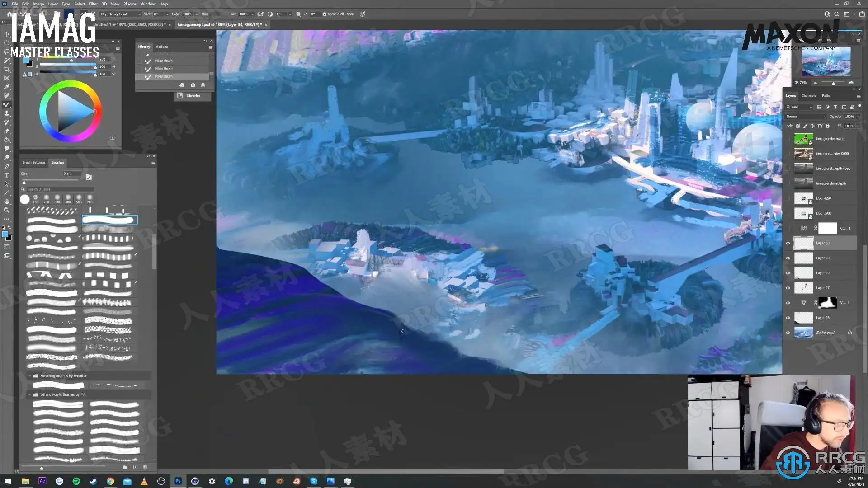The width and height of the screenshot is (868, 488).
Task: Click lock all layer icon
Action: [827, 126]
